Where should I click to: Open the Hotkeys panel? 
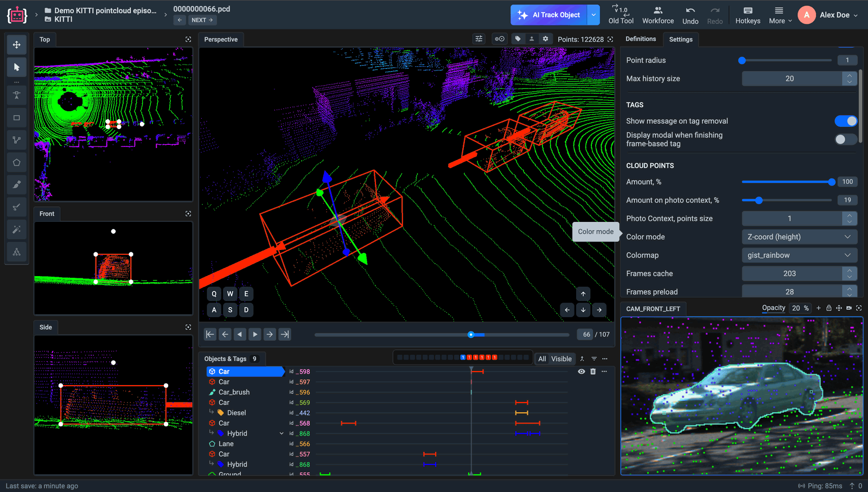tap(748, 15)
